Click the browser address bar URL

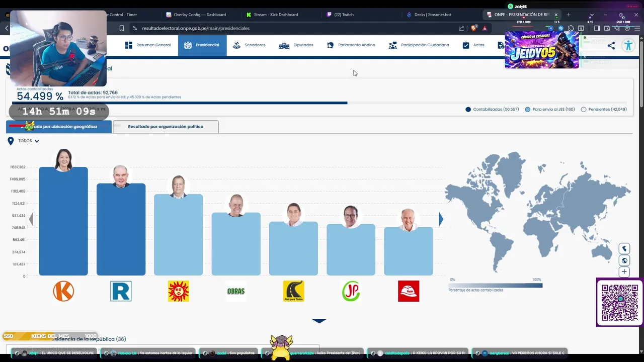pyautogui.click(x=196, y=28)
